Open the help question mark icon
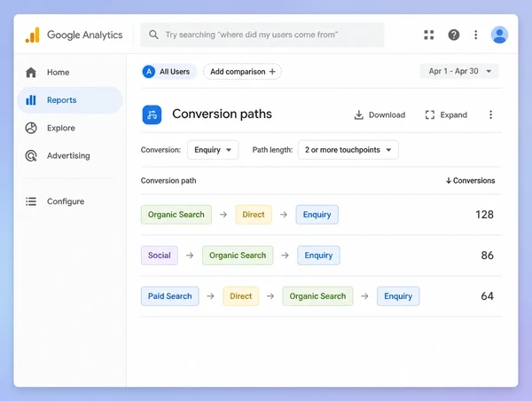 click(x=454, y=35)
